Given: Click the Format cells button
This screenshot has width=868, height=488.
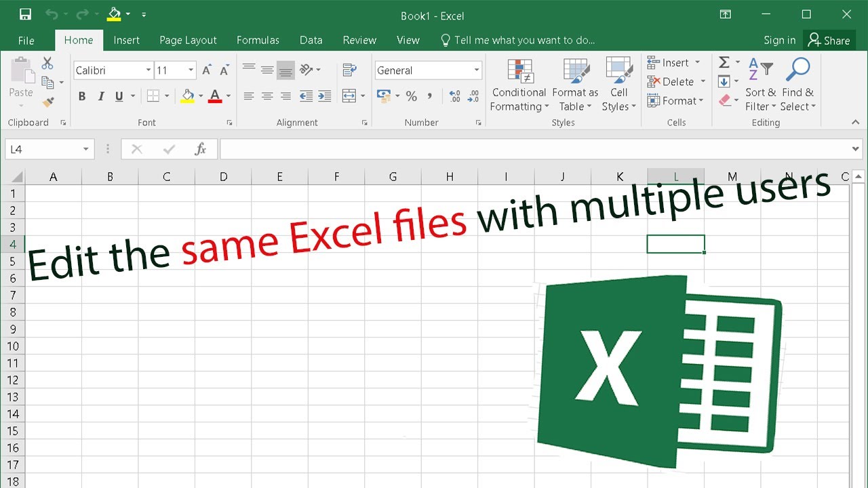Looking at the screenshot, I should coord(675,100).
